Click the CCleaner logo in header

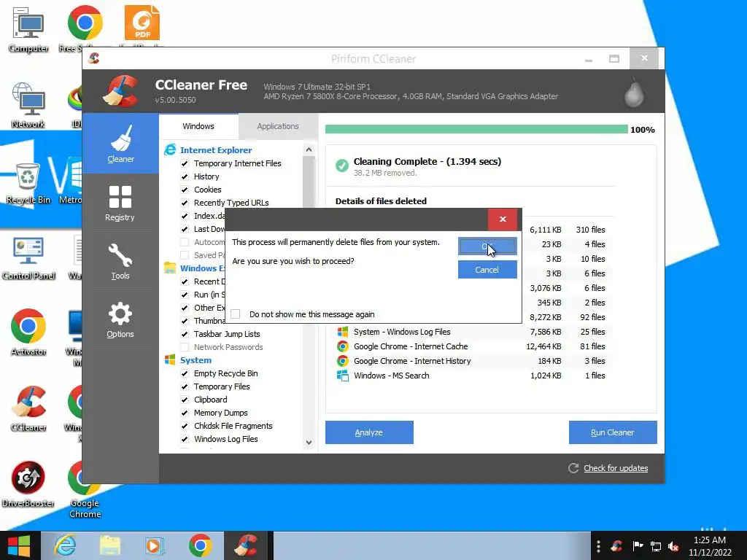(x=121, y=90)
